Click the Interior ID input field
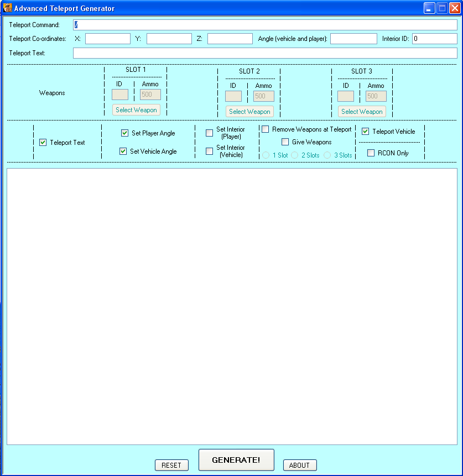The image size is (463, 476). (x=434, y=39)
